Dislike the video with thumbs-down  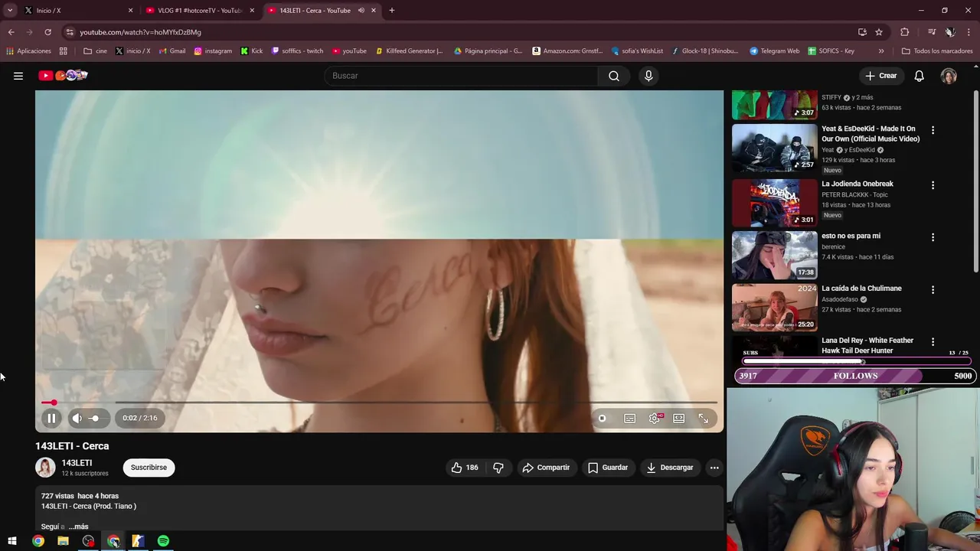click(x=498, y=468)
